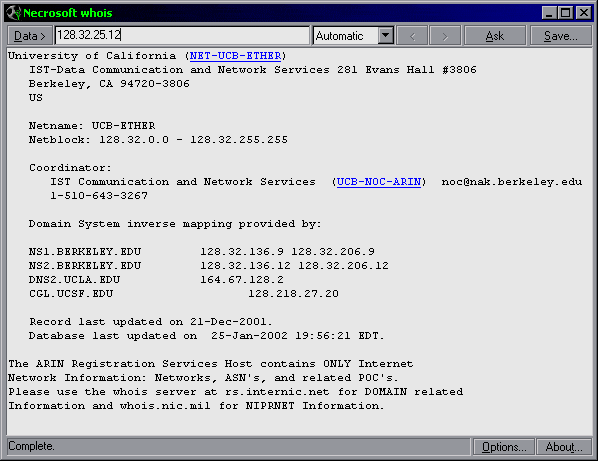
Task: Click the Complete status bar text
Action: pyautogui.click(x=31, y=446)
